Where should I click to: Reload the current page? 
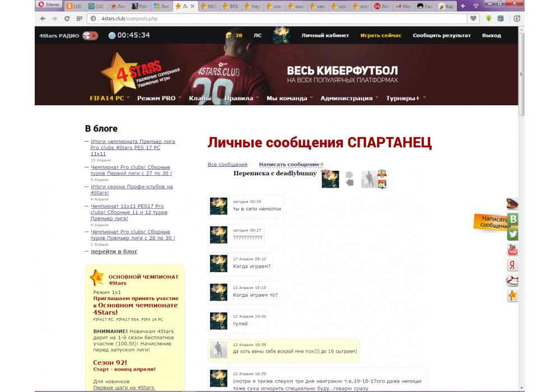(67, 18)
